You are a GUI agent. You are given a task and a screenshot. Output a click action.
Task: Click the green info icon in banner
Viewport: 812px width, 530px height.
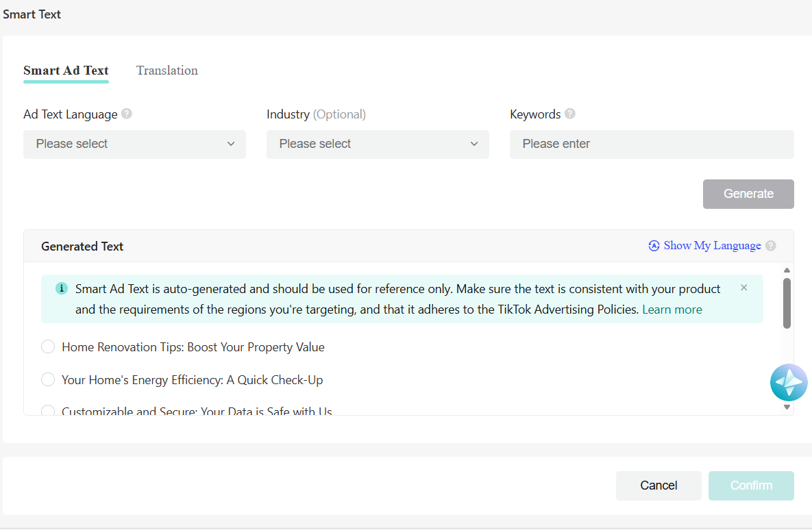tap(62, 288)
